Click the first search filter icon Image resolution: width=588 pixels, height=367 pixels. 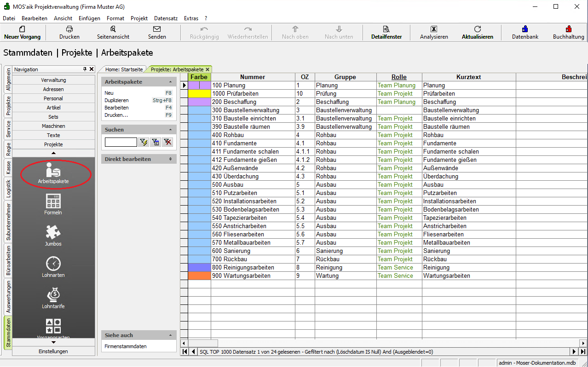point(144,142)
